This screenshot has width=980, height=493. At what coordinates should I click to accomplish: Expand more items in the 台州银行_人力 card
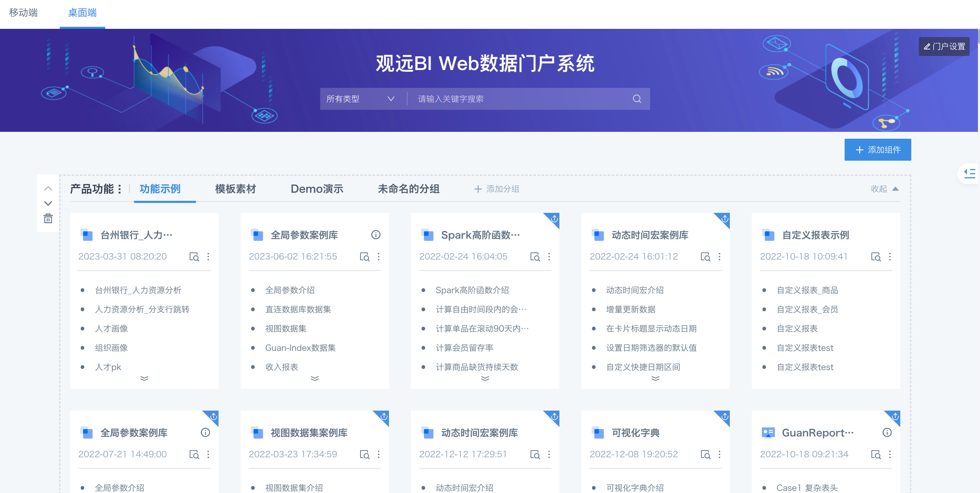[x=144, y=379]
